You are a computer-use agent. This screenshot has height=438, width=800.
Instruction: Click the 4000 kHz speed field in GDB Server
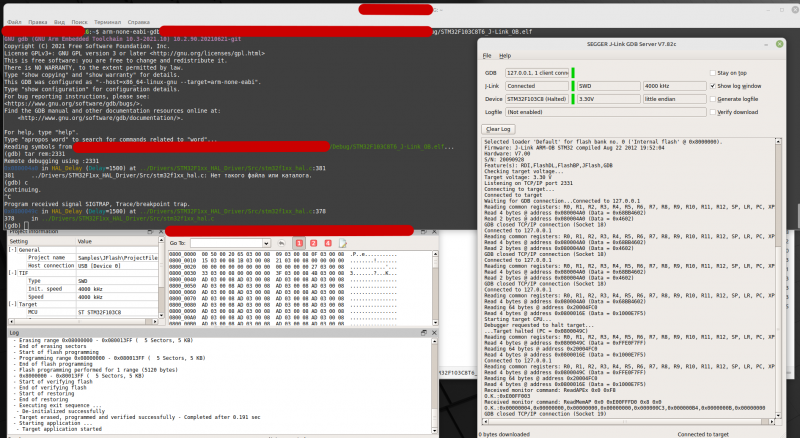[674, 86]
